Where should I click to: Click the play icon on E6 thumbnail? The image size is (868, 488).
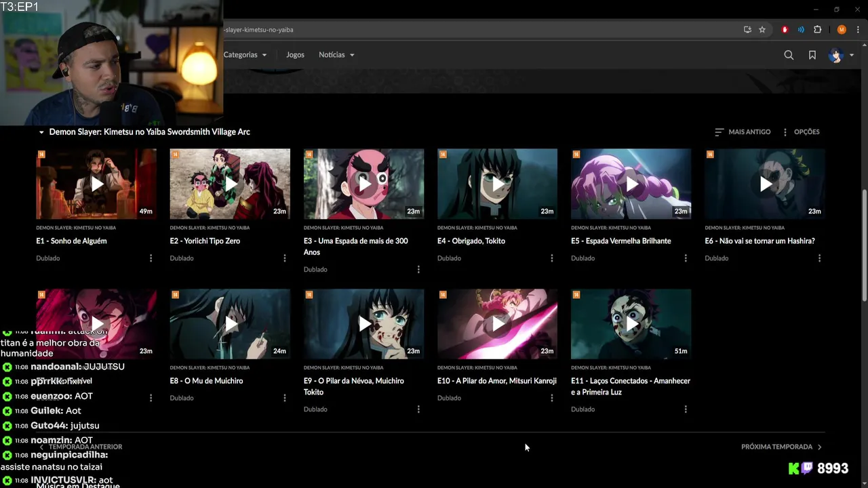766,184
